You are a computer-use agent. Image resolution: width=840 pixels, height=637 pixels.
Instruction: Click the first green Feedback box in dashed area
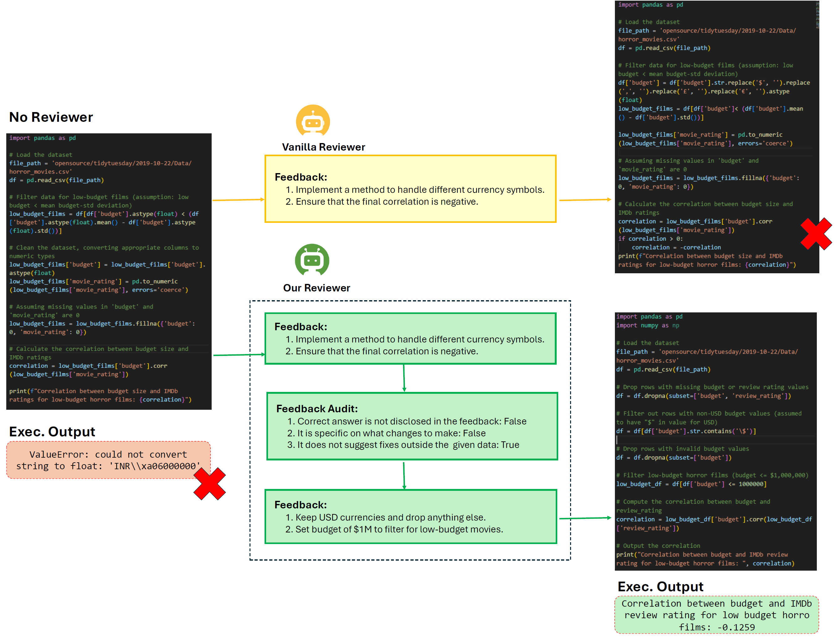coord(410,338)
